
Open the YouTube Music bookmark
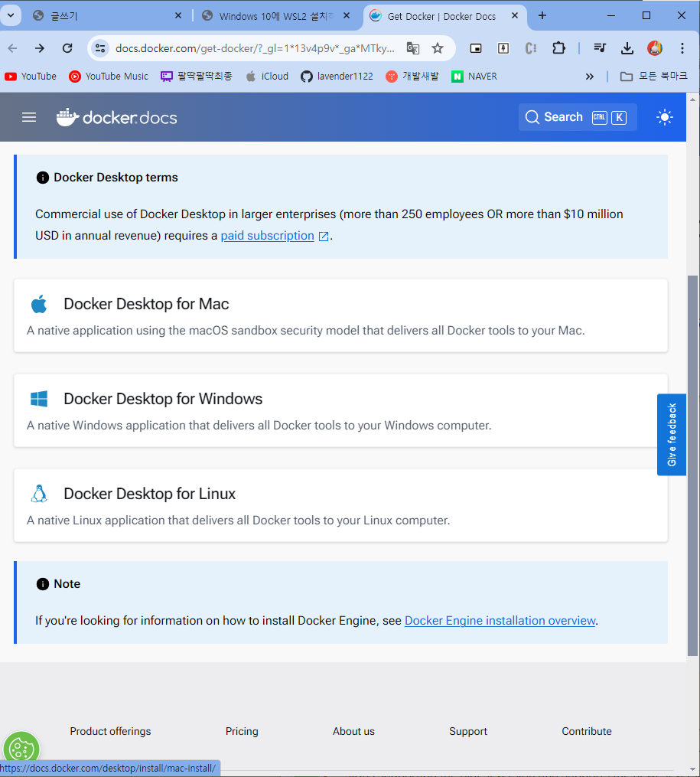tap(109, 77)
